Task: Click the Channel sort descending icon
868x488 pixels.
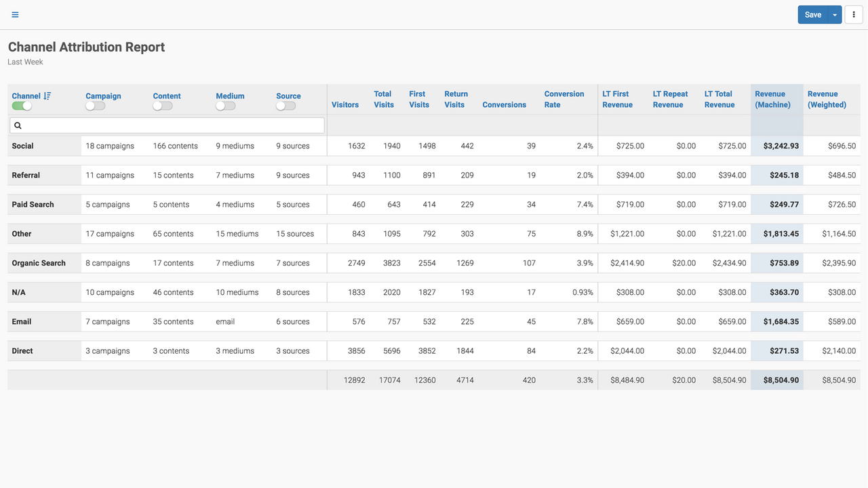Action: coord(47,96)
